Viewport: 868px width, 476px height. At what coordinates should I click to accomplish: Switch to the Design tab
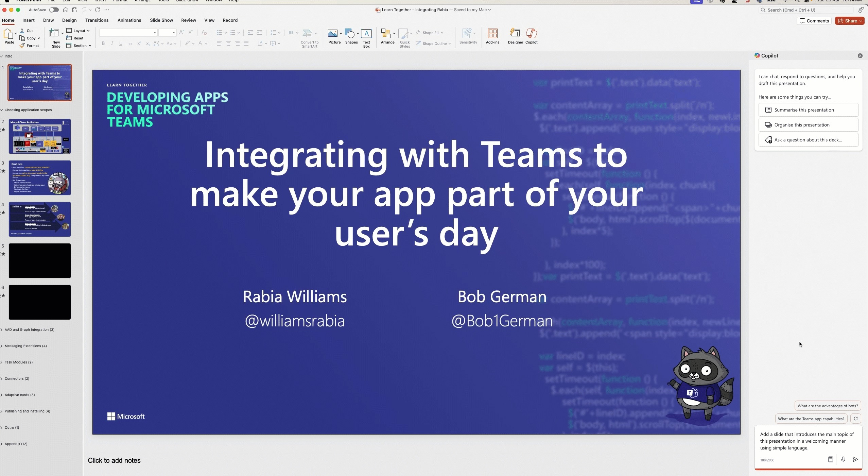pyautogui.click(x=69, y=20)
